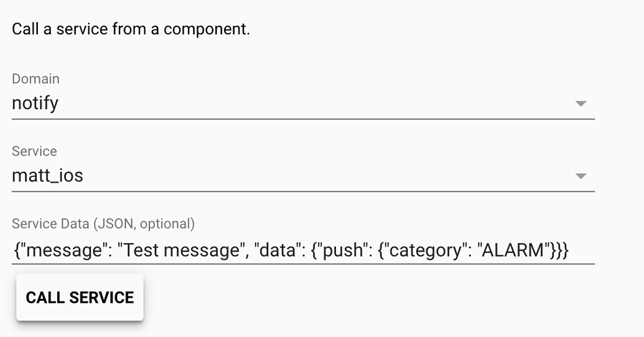Image resolution: width=644 pixels, height=337 pixels.
Task: Place cursor after closing braces of JSON
Action: (x=571, y=250)
